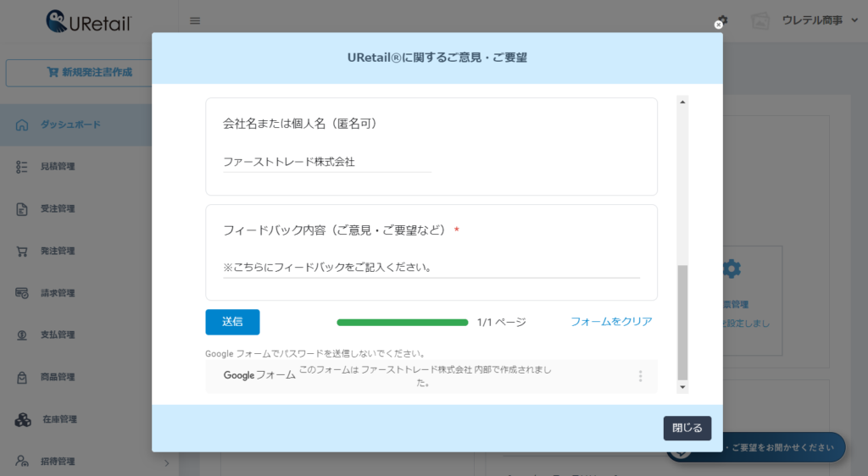This screenshot has width=868, height=476.
Task: Click the 支払管理 payment icon
Action: point(23,335)
